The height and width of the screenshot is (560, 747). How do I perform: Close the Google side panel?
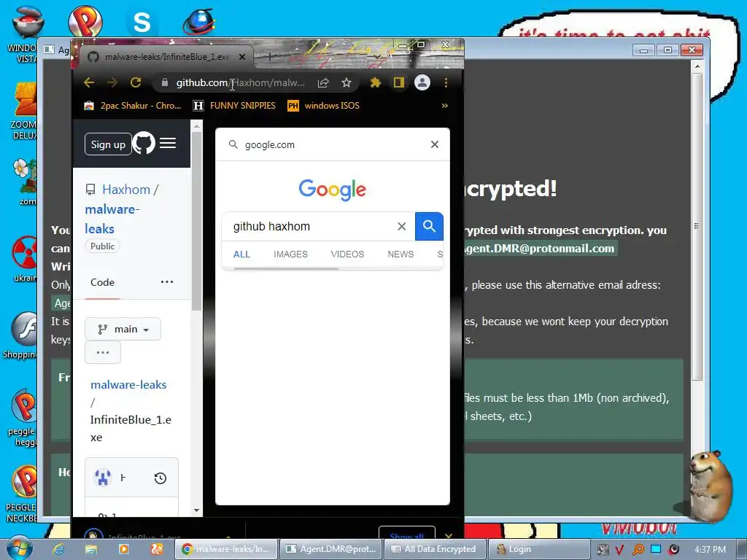435,144
